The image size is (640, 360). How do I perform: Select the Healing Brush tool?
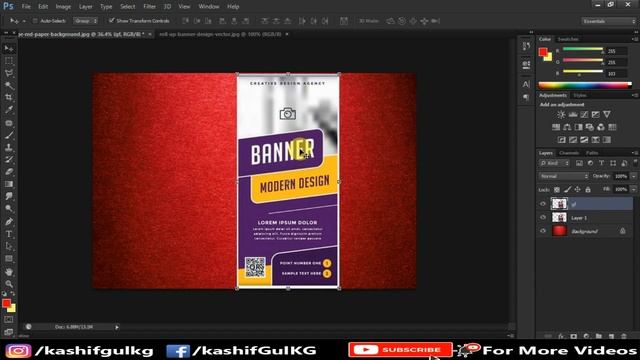tap(9, 122)
